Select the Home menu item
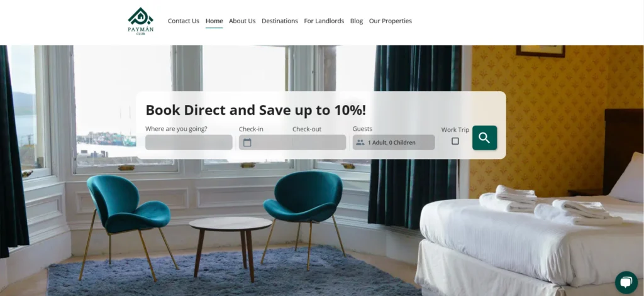 pyautogui.click(x=214, y=21)
